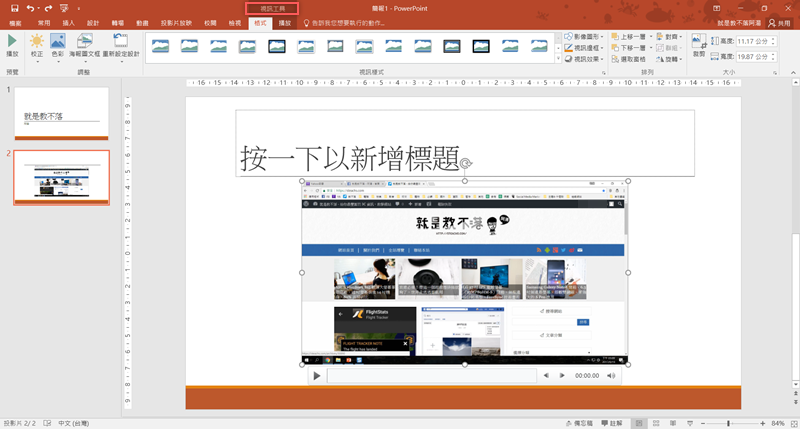The image size is (800, 429).
Task: Undo the last action
Action: tap(30, 8)
